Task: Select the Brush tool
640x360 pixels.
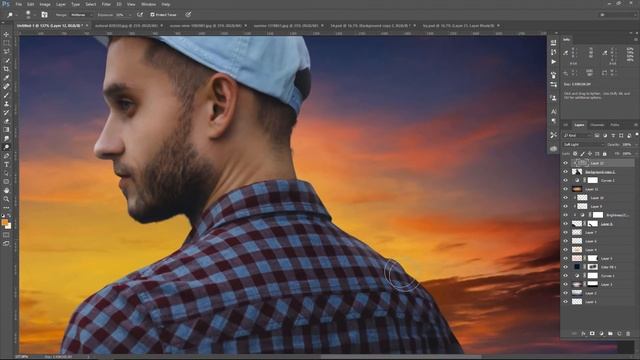Action: tap(6, 95)
